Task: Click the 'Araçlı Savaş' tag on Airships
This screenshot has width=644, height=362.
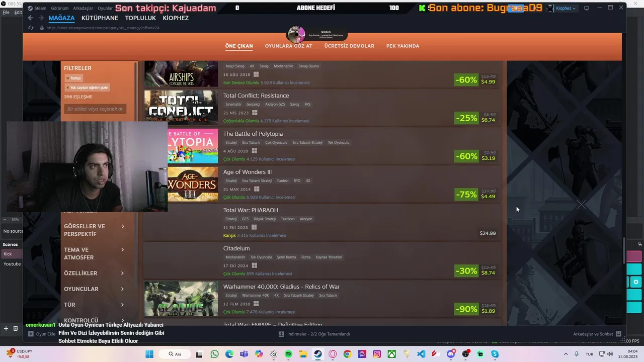Action: pyautogui.click(x=235, y=66)
